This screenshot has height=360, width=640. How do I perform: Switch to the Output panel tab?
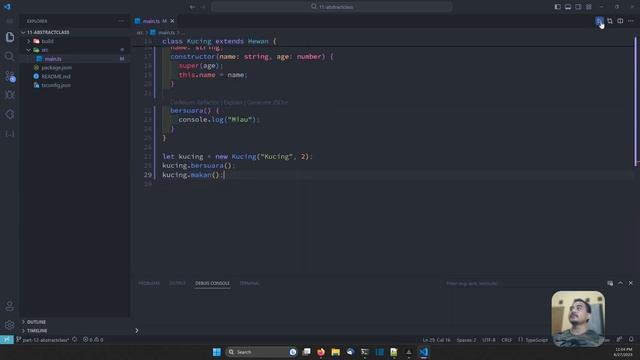click(178, 283)
